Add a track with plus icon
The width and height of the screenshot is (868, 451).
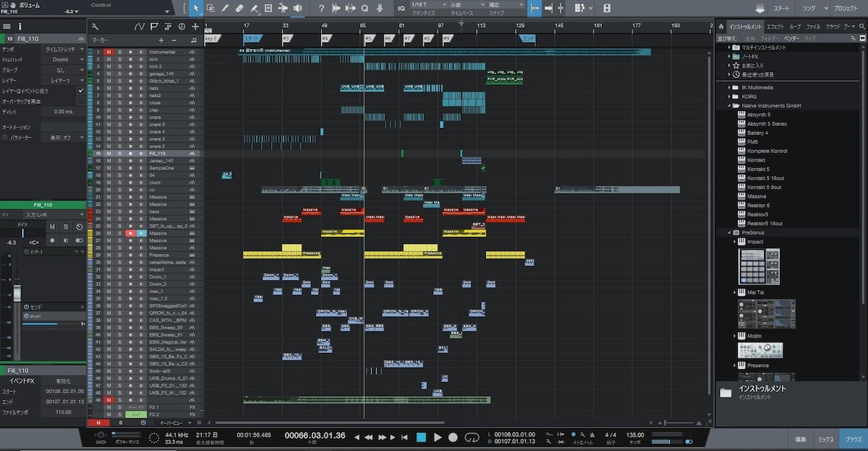[x=195, y=26]
